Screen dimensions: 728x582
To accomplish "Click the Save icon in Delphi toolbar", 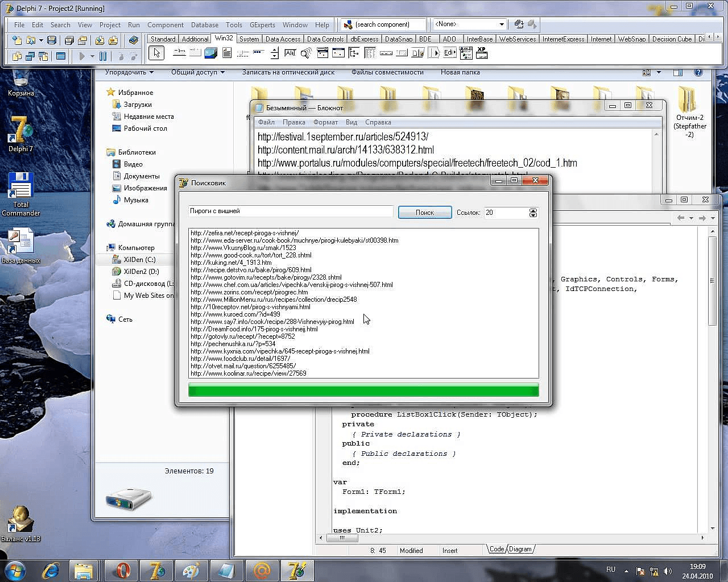I will pos(52,40).
